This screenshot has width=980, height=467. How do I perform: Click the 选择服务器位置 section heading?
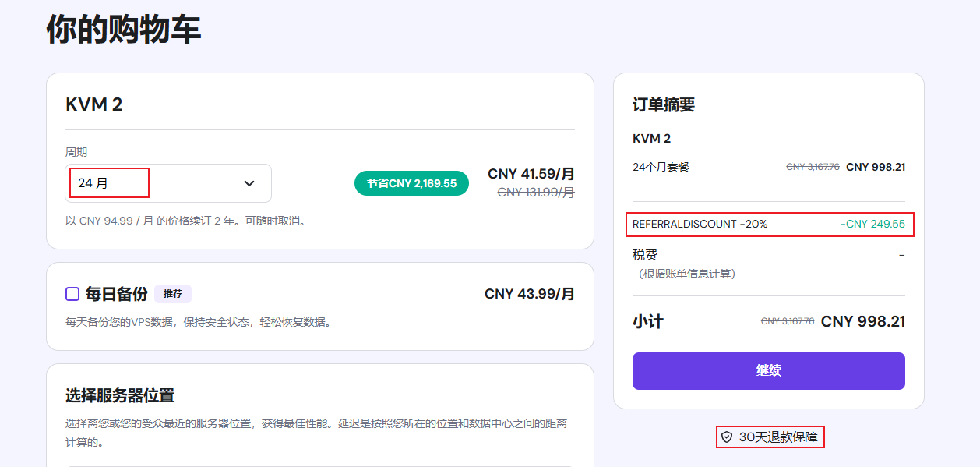click(x=119, y=395)
